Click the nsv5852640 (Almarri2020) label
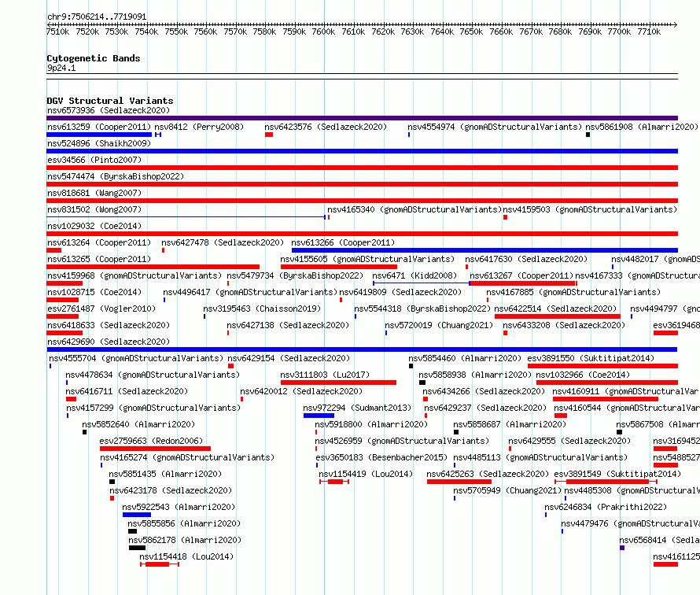700x595 pixels. (138, 424)
